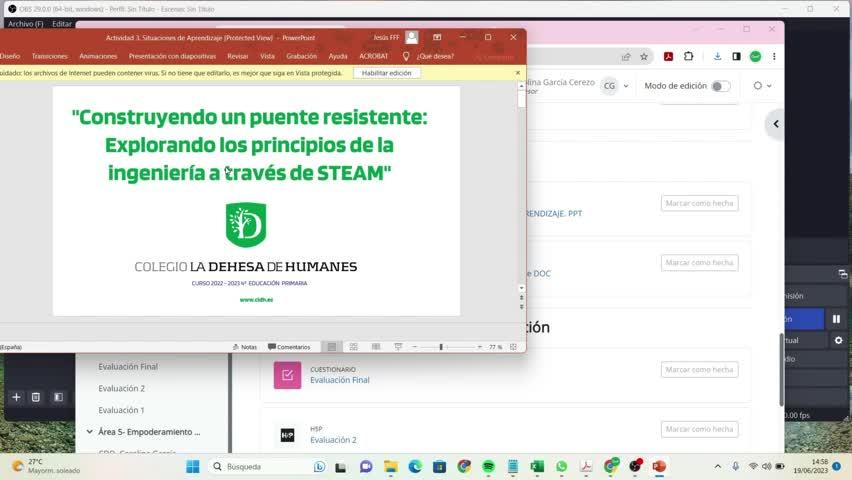Open Chrome downloads icon
The width and height of the screenshot is (852, 480).
[x=717, y=57]
